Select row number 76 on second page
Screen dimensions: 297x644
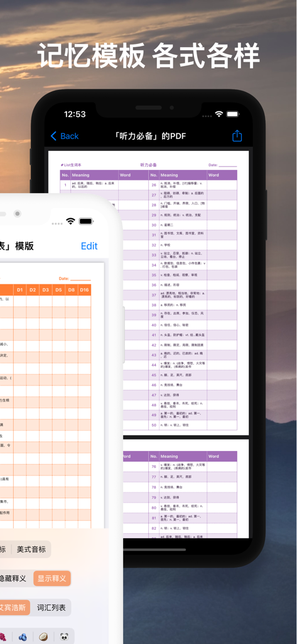coord(154,467)
